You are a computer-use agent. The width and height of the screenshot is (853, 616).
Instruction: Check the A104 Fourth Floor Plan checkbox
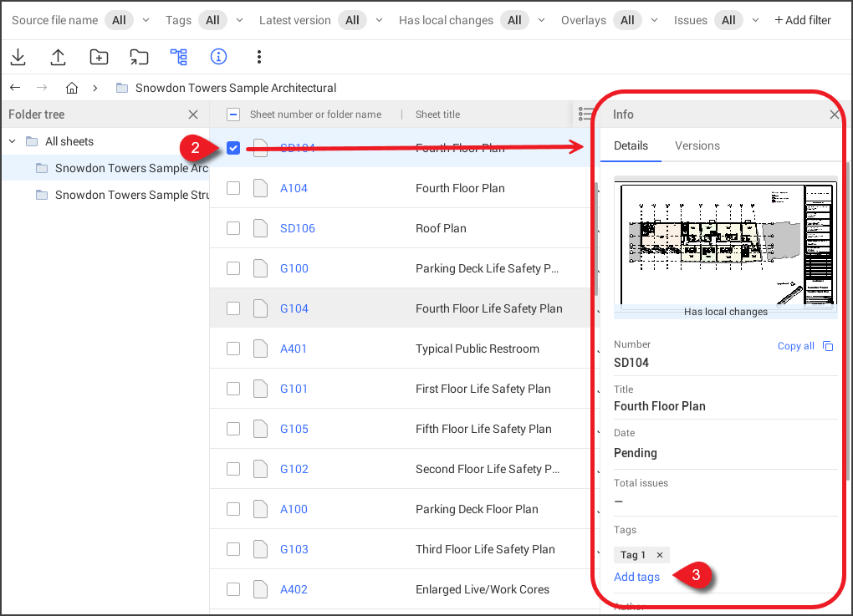tap(233, 188)
